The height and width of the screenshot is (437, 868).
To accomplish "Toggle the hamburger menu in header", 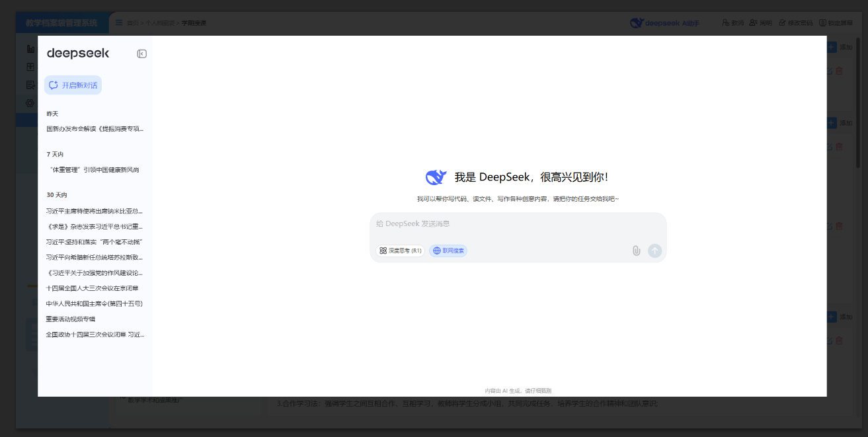I will (x=119, y=22).
